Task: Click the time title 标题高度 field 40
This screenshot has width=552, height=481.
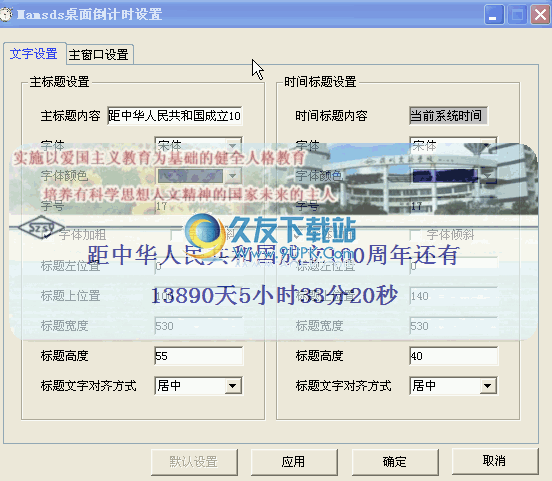Action: [x=453, y=356]
